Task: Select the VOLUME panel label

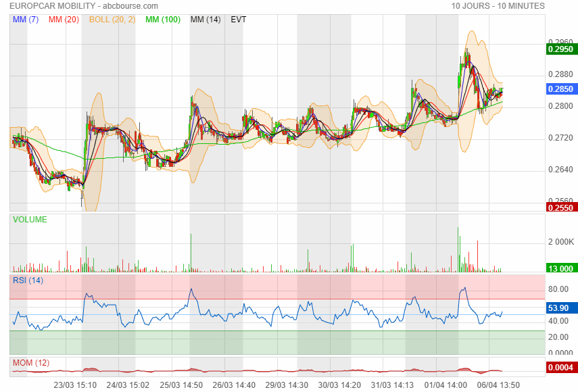Action: pyautogui.click(x=30, y=220)
